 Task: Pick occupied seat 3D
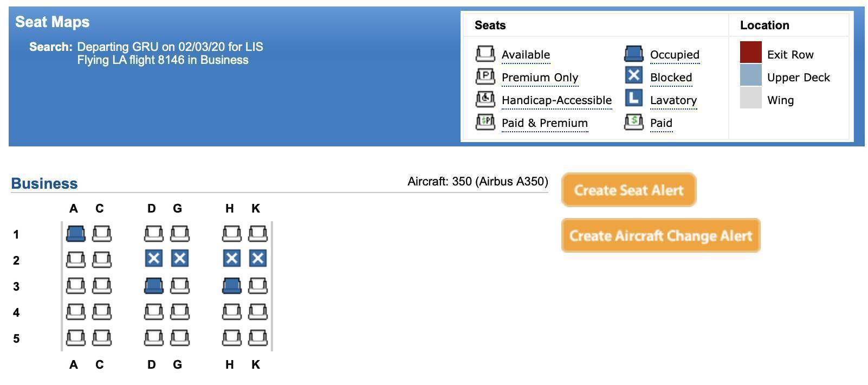pos(154,286)
